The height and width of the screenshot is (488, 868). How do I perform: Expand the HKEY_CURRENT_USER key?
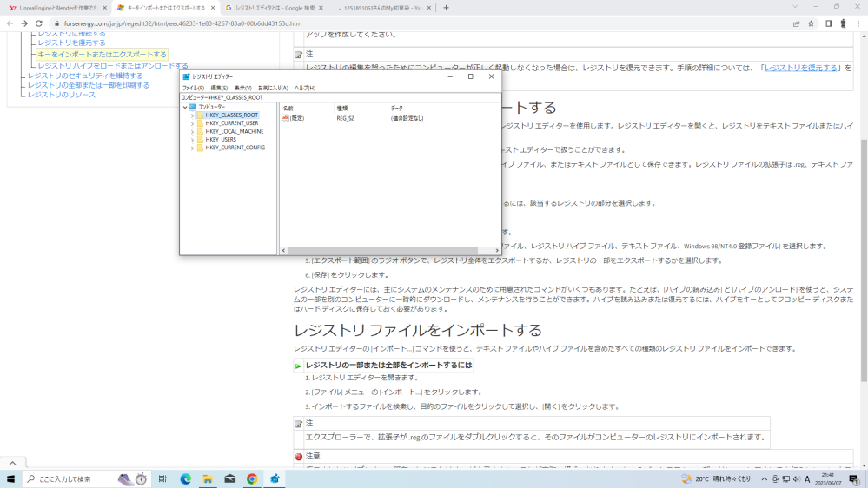pos(192,123)
